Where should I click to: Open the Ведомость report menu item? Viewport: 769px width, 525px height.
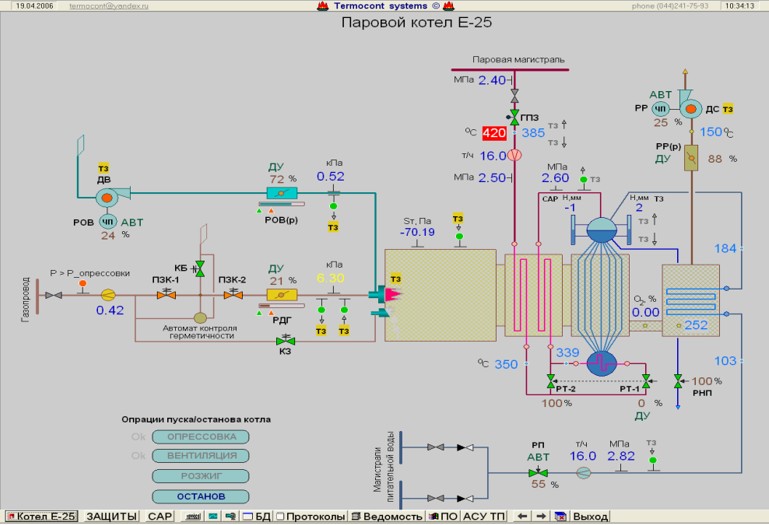click(394, 516)
